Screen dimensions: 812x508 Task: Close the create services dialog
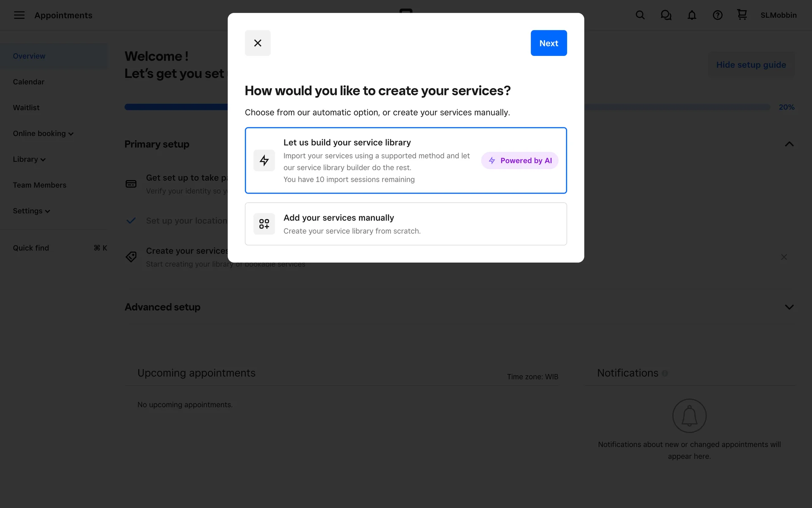click(x=258, y=43)
